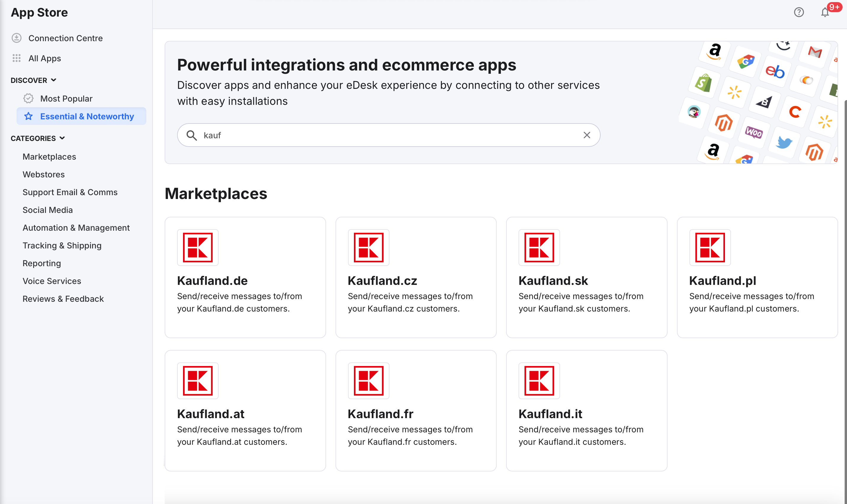Click the PrestaShop penguin logo in the banner
This screenshot has width=847, height=504.
(x=694, y=112)
